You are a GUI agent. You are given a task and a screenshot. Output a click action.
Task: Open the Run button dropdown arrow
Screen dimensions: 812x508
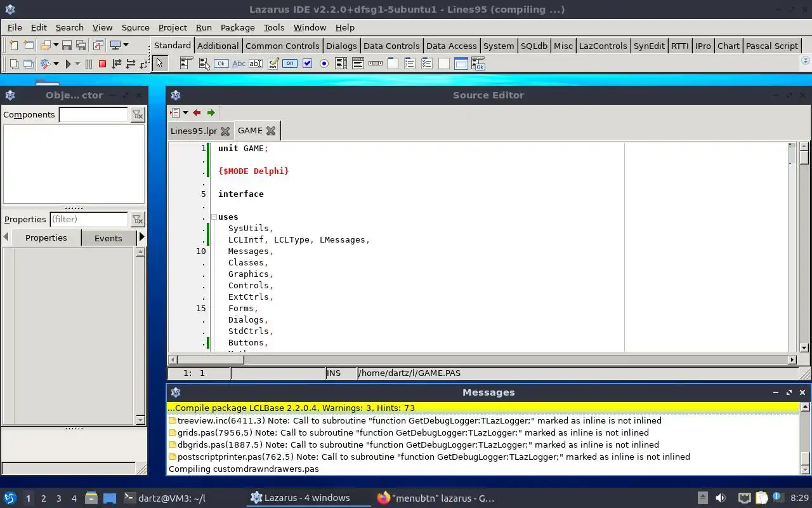(x=77, y=63)
